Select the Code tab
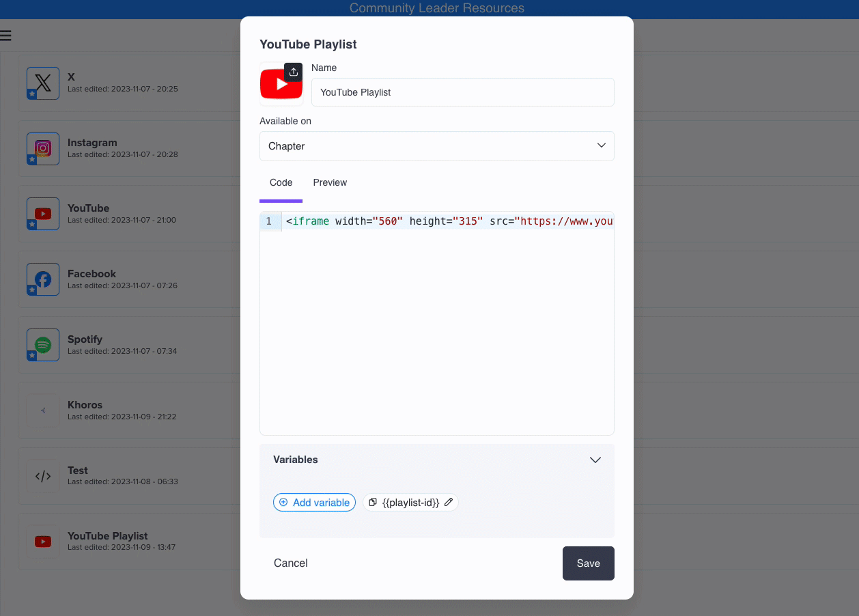The height and width of the screenshot is (616, 859). pyautogui.click(x=281, y=182)
